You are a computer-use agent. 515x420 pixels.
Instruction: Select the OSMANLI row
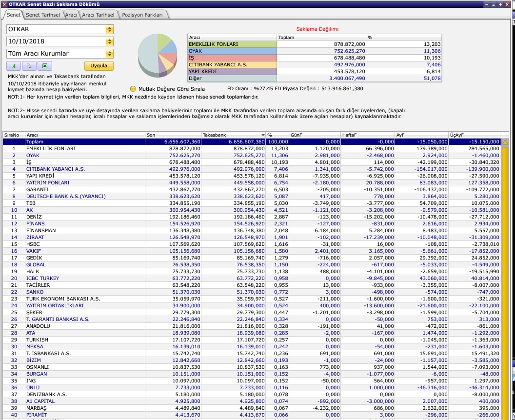pyautogui.click(x=251, y=367)
